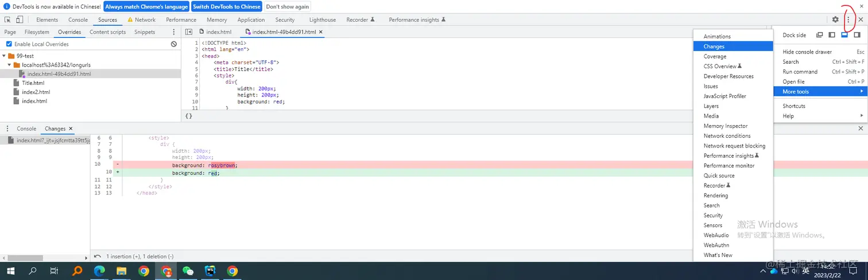This screenshot has width=868, height=280.
Task: Toggle the device toolbar icon
Action: click(x=20, y=20)
